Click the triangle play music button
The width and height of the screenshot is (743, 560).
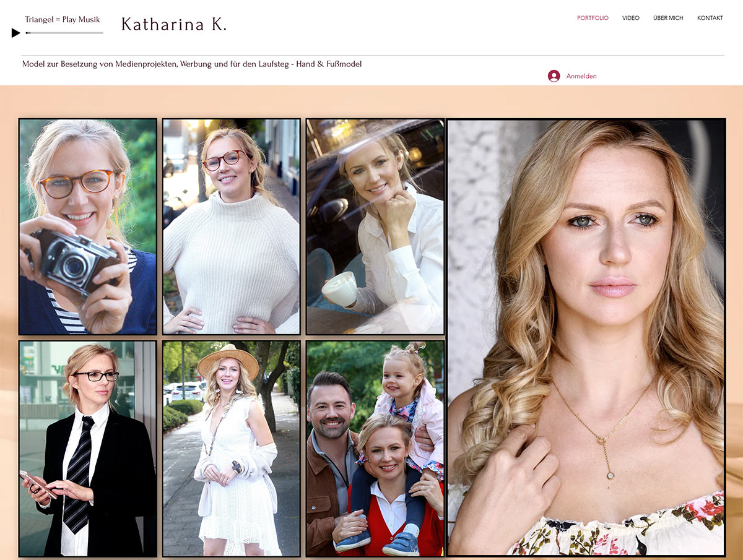(x=16, y=33)
